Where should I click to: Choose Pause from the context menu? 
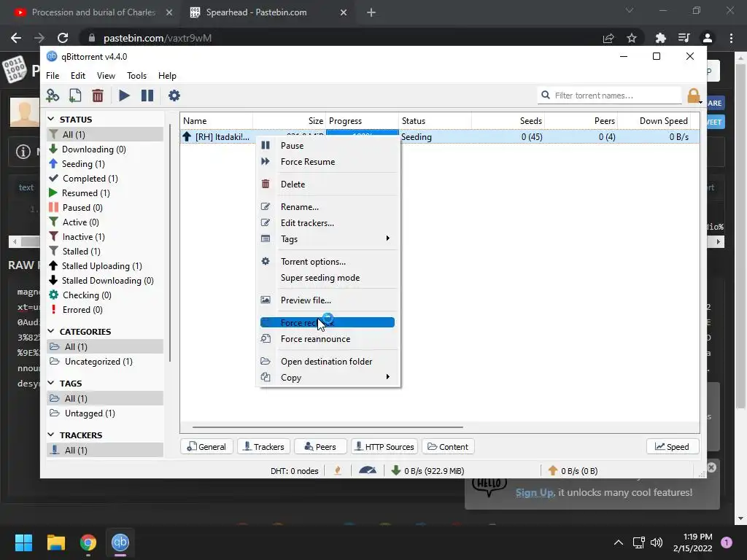pyautogui.click(x=328, y=146)
